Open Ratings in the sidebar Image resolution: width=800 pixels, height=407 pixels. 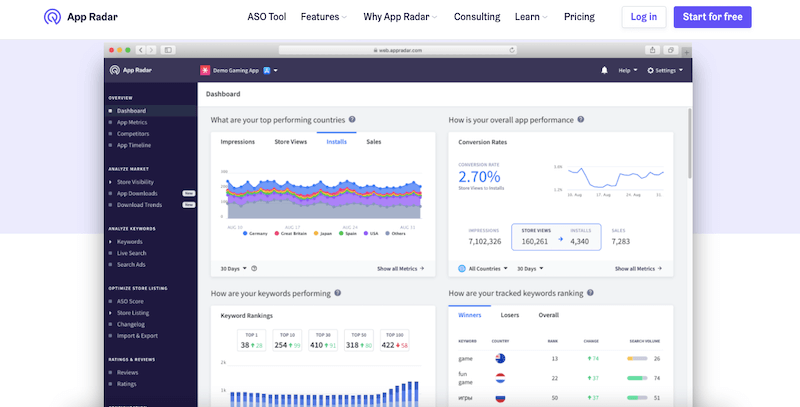click(x=126, y=384)
